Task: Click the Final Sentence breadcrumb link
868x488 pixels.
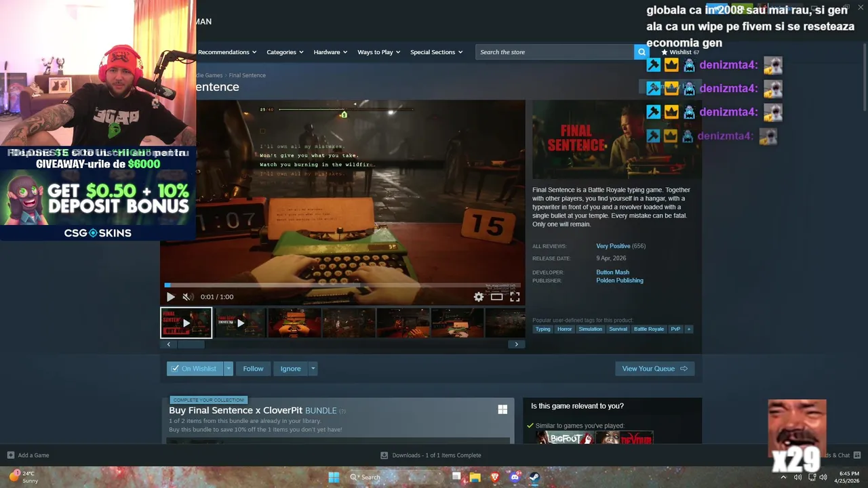Action: (247, 75)
